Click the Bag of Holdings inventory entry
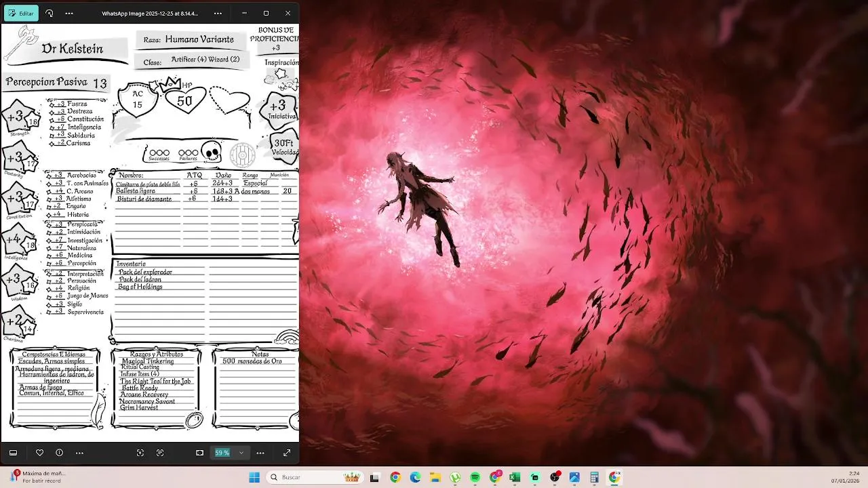868x488 pixels. click(140, 287)
